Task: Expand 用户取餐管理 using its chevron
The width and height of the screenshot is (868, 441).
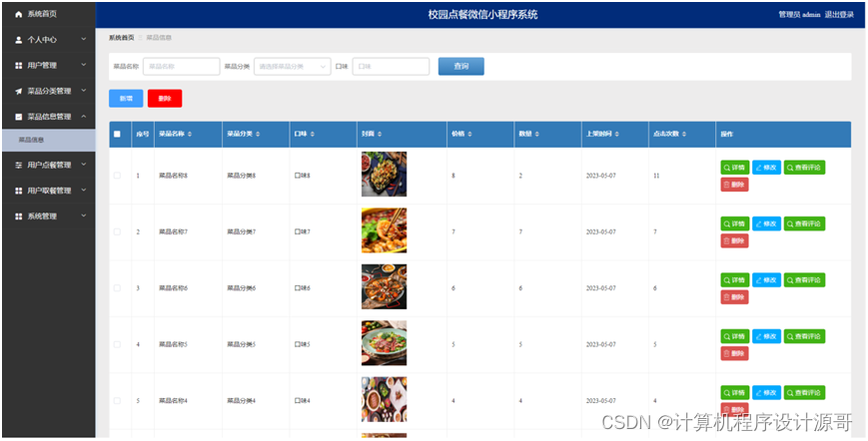Action: [x=84, y=191]
